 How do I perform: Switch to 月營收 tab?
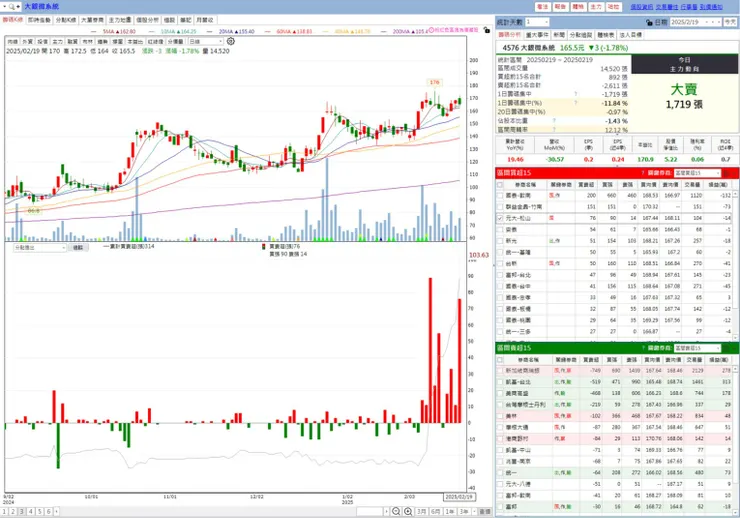pos(204,20)
